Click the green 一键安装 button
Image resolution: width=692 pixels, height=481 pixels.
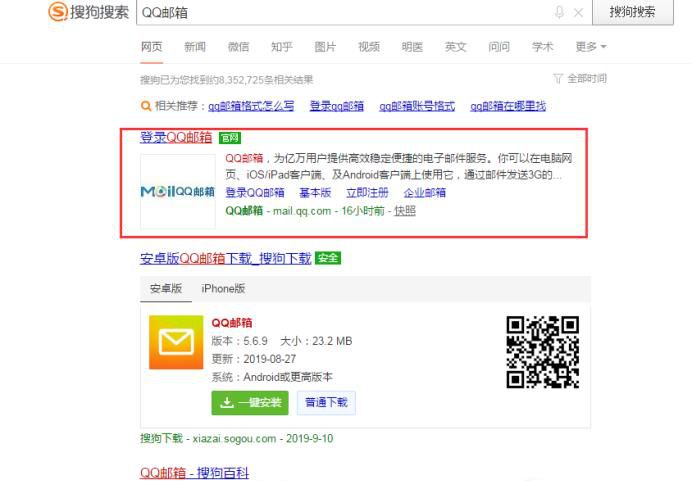tap(250, 402)
